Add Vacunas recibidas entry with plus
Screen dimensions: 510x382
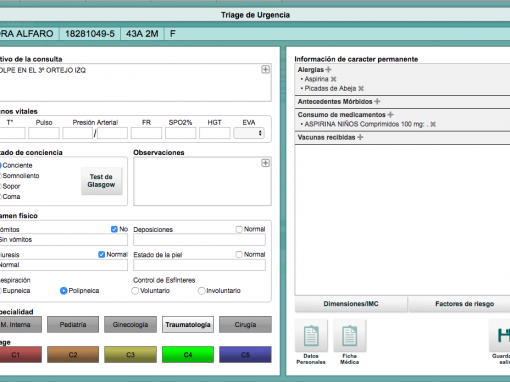[360, 137]
